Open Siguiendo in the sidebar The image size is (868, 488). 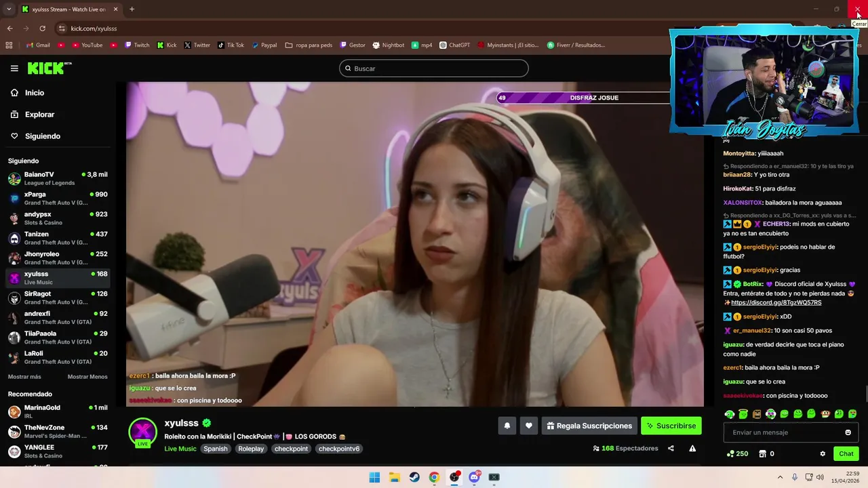coord(43,136)
